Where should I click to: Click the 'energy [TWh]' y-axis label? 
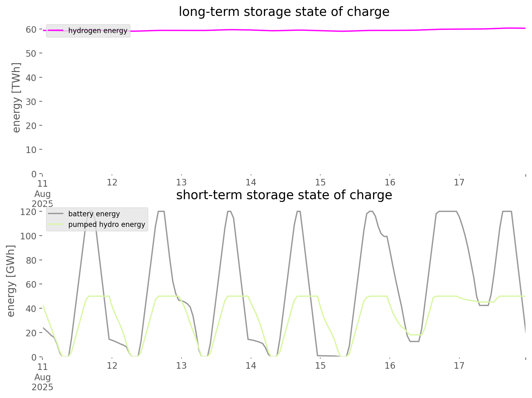click(17, 98)
